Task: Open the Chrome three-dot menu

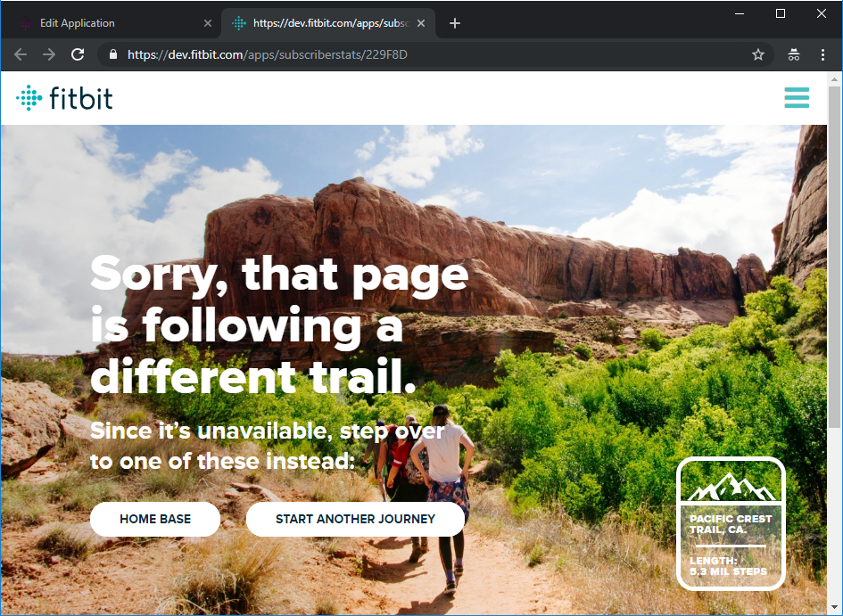Action: 822,54
